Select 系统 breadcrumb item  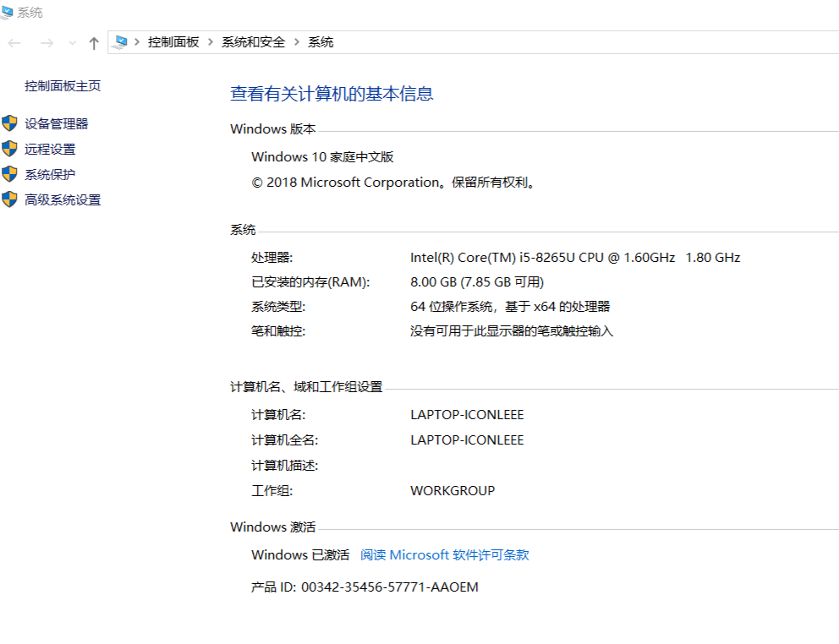point(321,42)
